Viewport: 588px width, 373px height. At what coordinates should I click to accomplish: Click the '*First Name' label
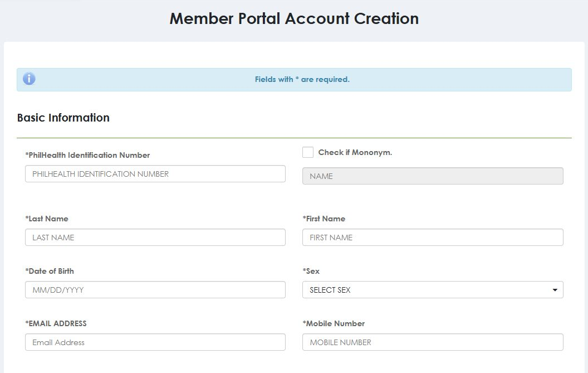(324, 219)
